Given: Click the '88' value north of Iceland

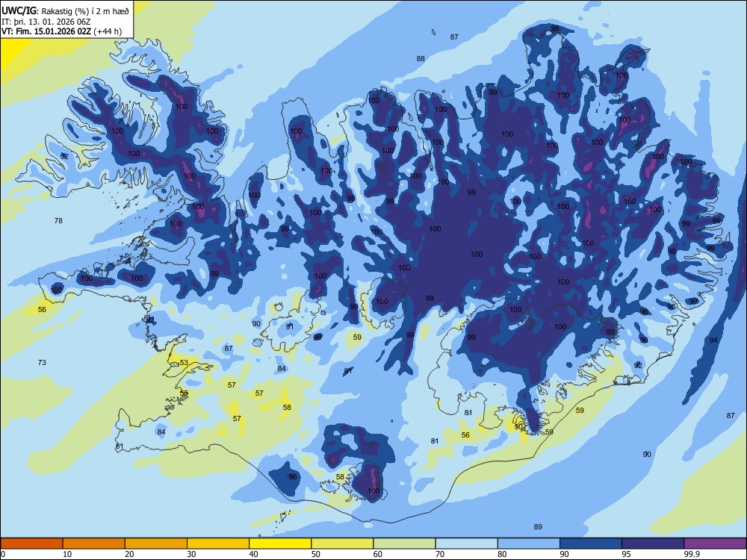Looking at the screenshot, I should coord(421,58).
